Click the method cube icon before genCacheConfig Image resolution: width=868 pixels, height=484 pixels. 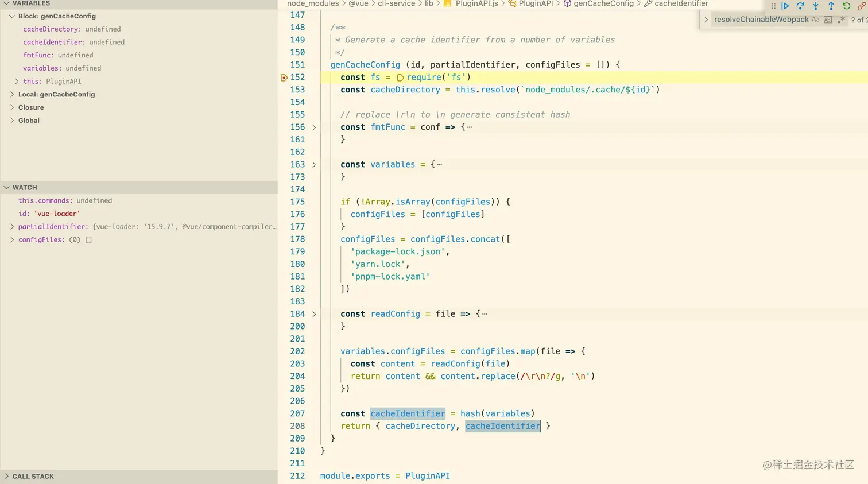(x=567, y=3)
